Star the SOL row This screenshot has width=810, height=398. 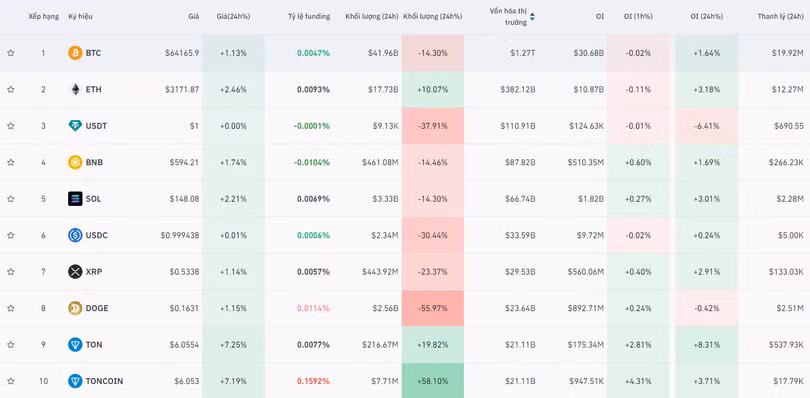point(10,199)
